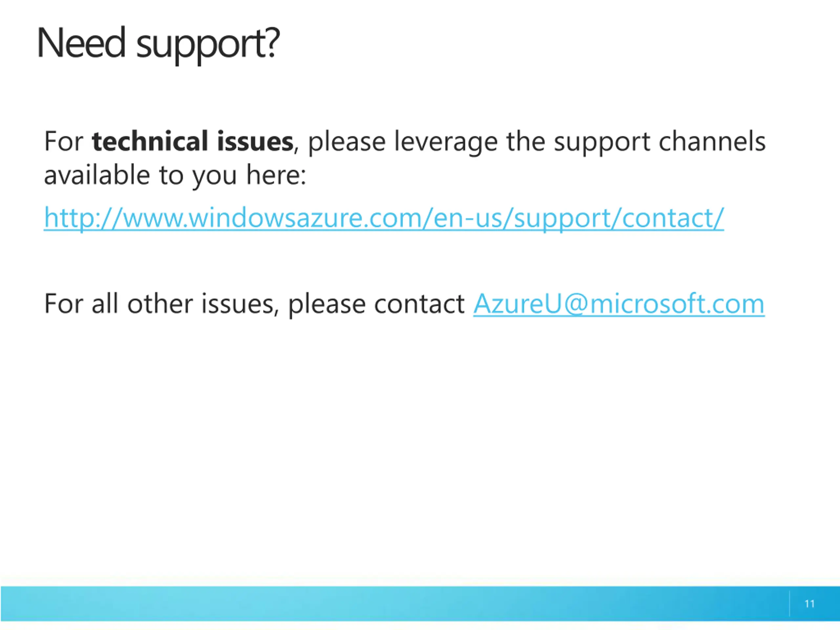
Task: Click the empty white area below the email line
Action: [x=420, y=437]
